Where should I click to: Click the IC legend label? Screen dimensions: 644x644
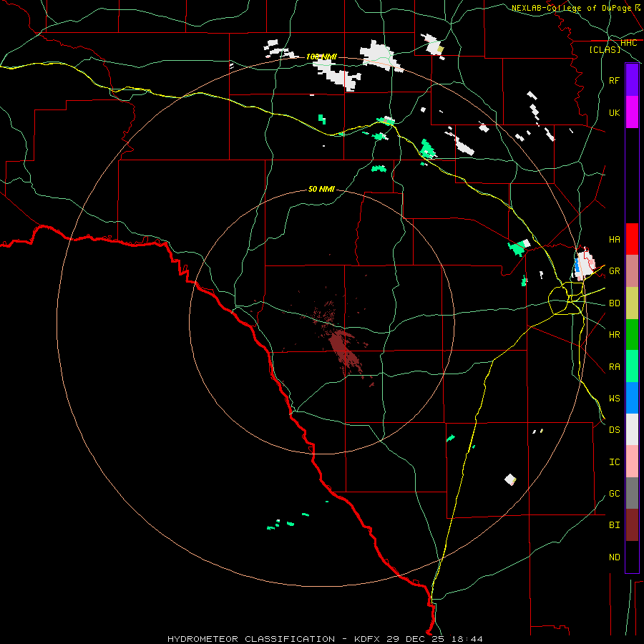coord(614,462)
